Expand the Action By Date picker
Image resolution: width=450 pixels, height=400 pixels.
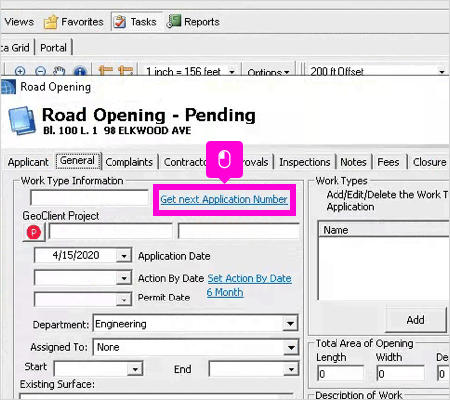click(x=124, y=278)
